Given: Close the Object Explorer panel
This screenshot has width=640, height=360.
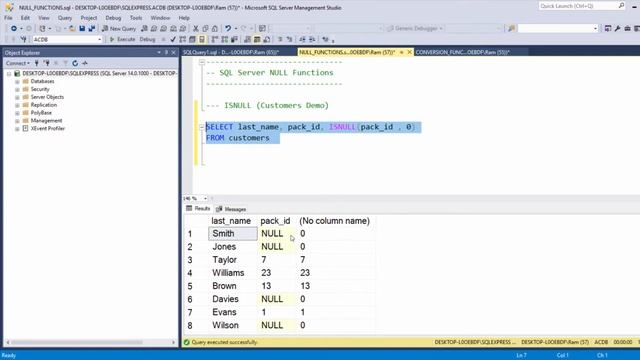Looking at the screenshot, I should [173, 53].
